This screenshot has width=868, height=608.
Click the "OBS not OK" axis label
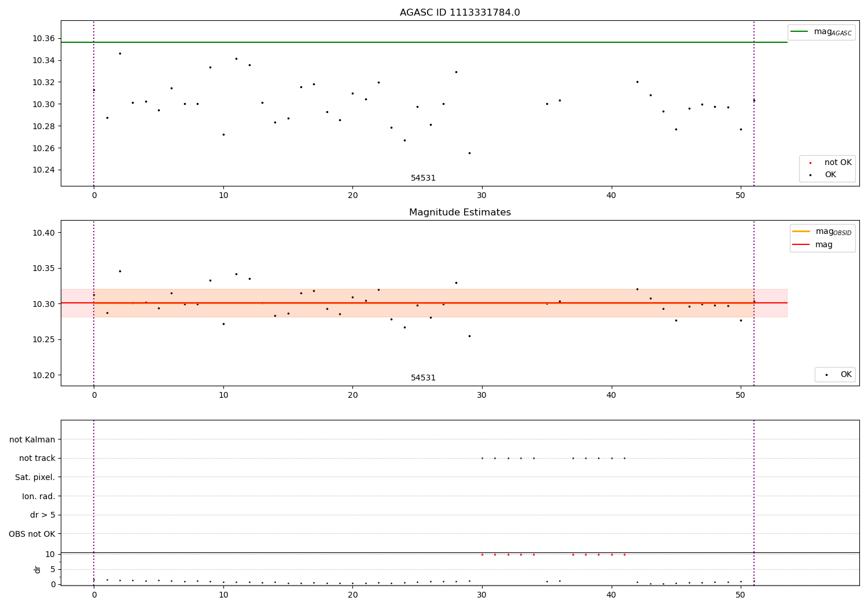[32, 534]
